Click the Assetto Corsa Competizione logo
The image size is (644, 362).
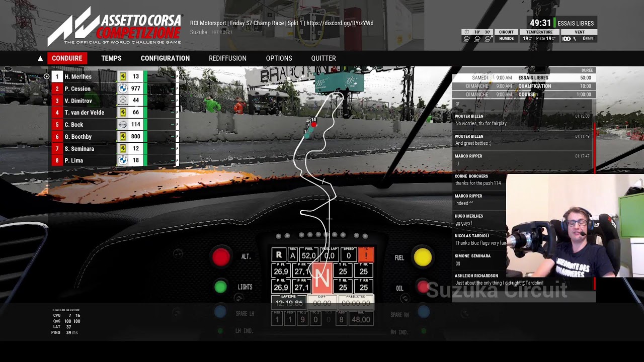point(115,26)
